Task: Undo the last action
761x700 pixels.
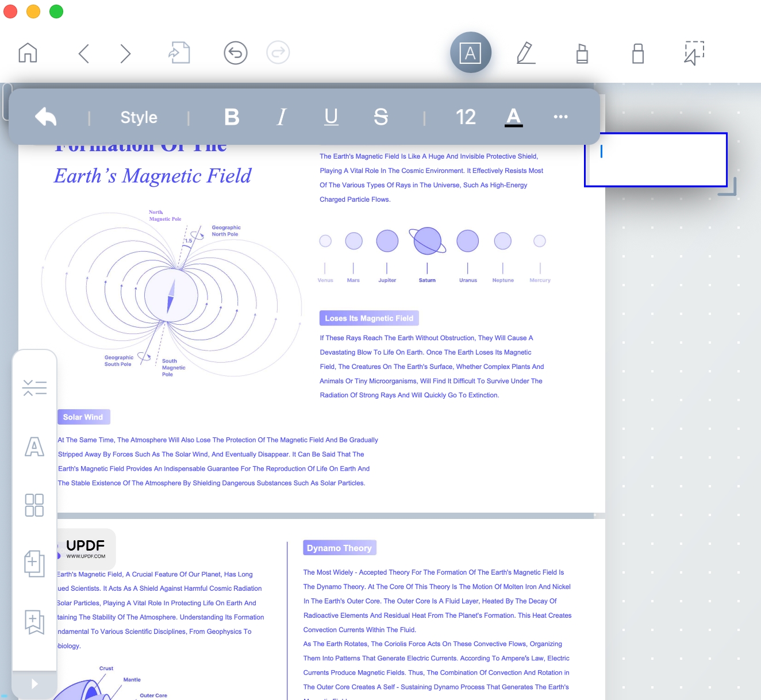Action: [x=236, y=53]
